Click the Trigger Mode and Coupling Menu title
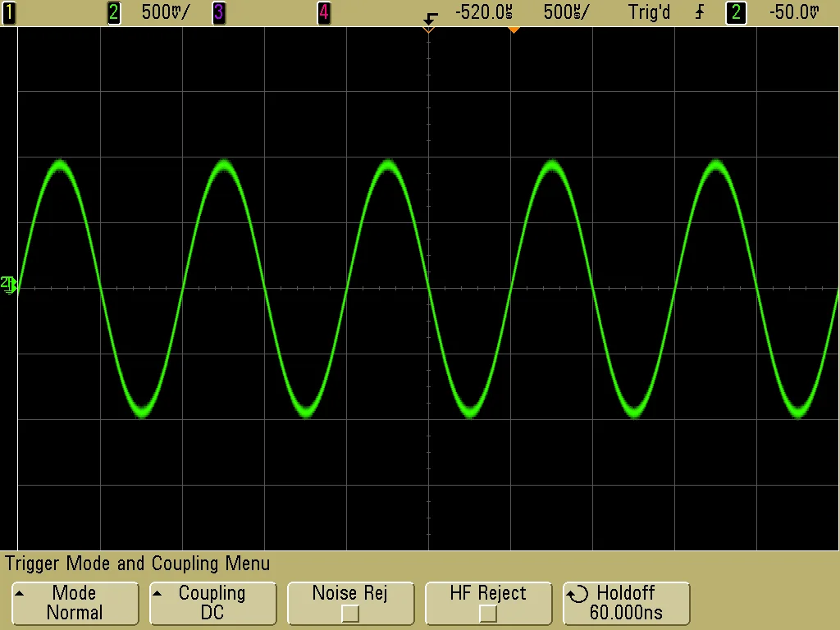Viewport: 840px width, 630px height. point(137,564)
